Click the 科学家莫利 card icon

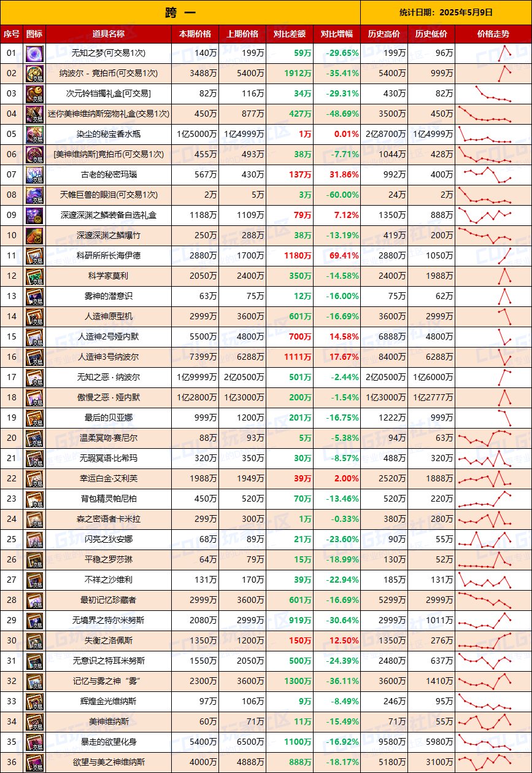34,276
